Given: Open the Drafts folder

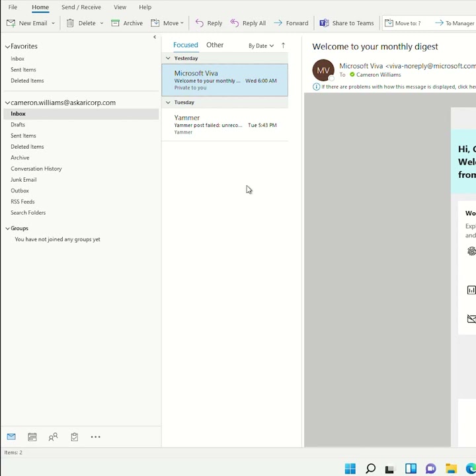Looking at the screenshot, I should tap(18, 124).
